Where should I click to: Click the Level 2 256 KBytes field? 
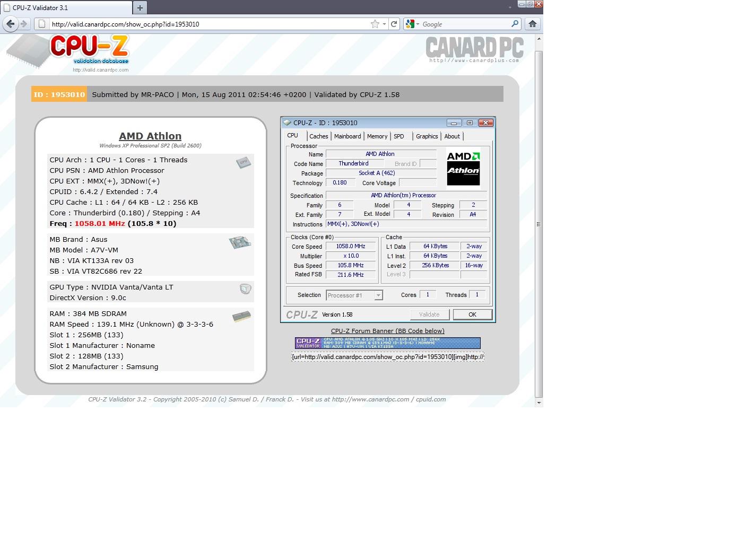[436, 265]
